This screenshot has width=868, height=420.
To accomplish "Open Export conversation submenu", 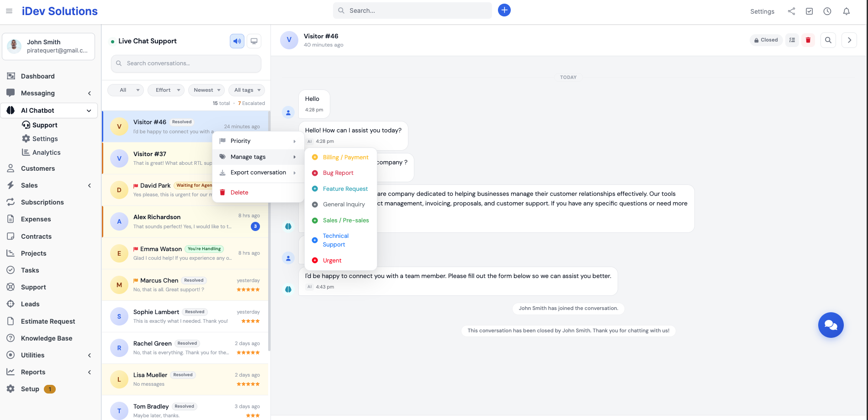I will 259,173.
